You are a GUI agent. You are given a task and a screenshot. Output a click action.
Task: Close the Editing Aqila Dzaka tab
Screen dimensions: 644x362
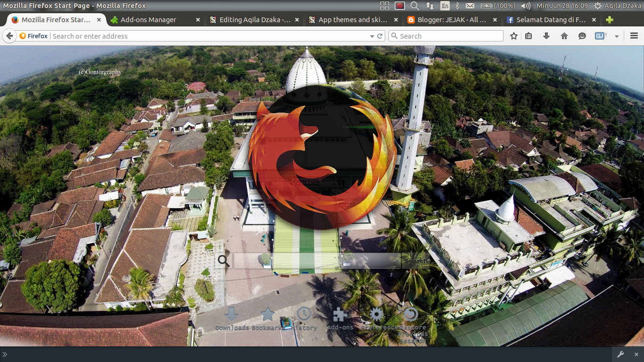pyautogui.click(x=297, y=20)
